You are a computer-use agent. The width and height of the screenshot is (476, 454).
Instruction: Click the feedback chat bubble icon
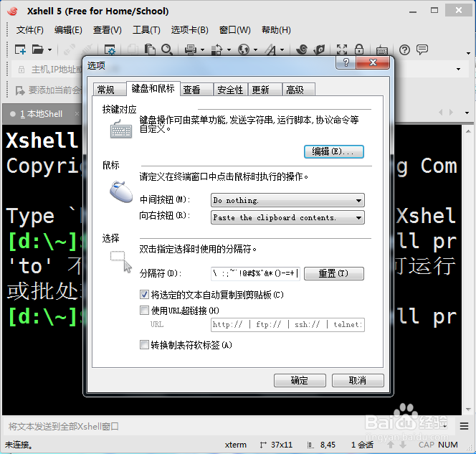(x=422, y=49)
